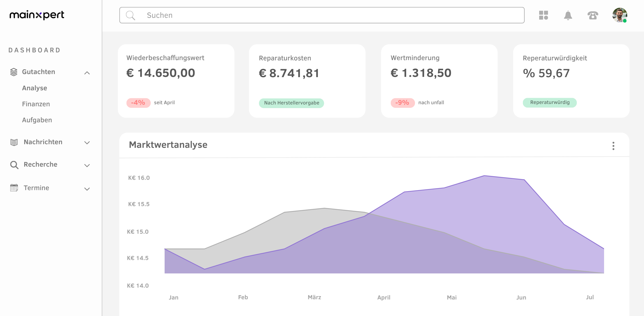
Task: Click the Nach Herstellervorgabe badge
Action: tap(291, 103)
